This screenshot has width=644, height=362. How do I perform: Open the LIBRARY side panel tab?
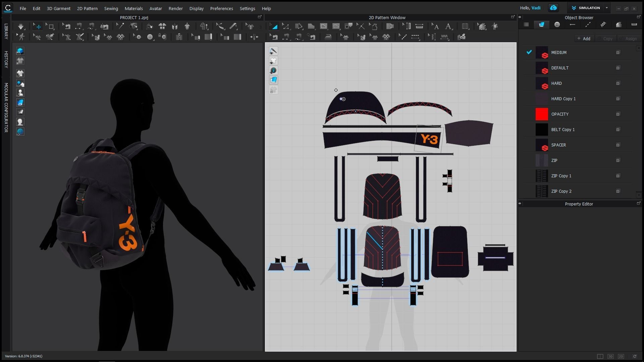click(6, 32)
